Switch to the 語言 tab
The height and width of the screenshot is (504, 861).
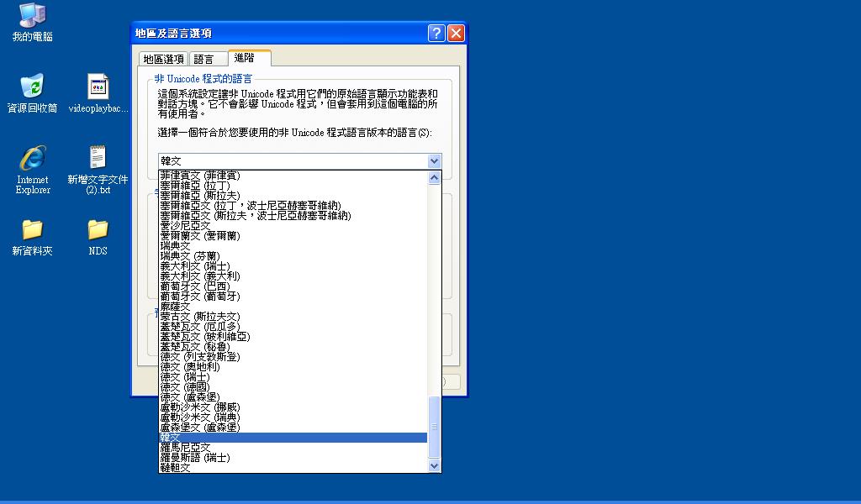pyautogui.click(x=204, y=59)
